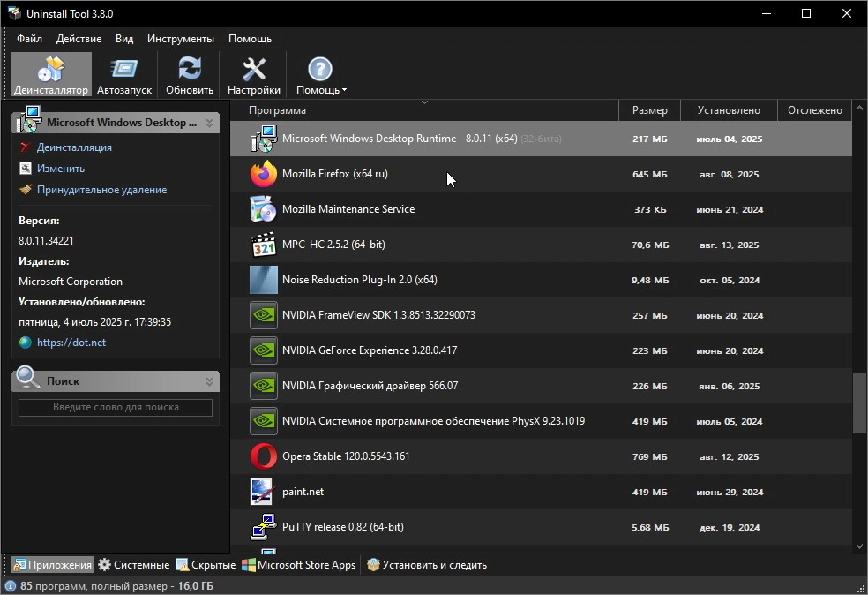This screenshot has height=595, width=868.
Task: Select Opera Stable 120.0.5543.161 row
Action: pos(541,456)
